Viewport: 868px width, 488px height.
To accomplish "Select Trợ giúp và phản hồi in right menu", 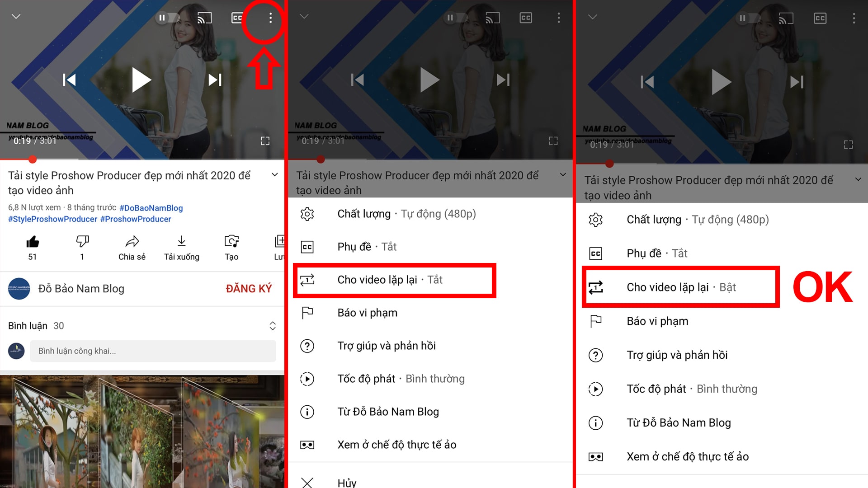I will [x=722, y=355].
